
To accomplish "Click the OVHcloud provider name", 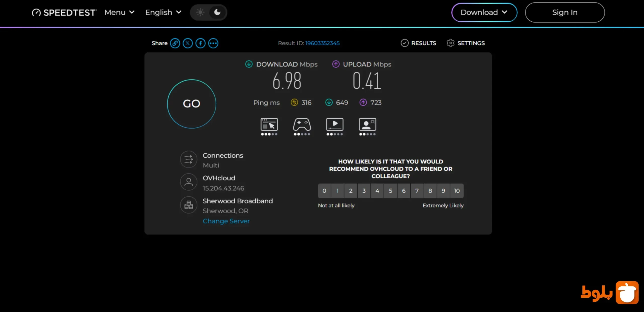I will coord(219,178).
